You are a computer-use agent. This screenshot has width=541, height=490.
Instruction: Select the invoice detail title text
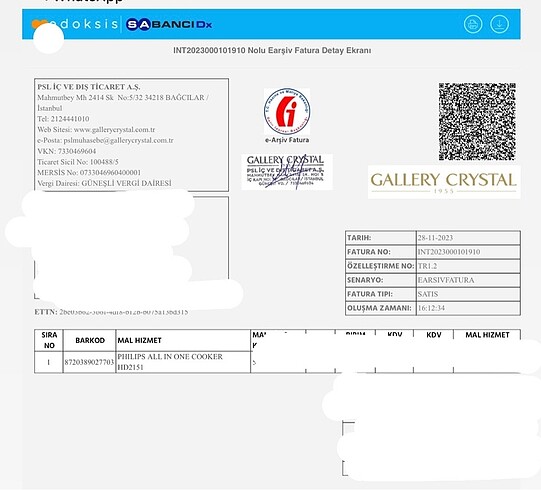click(x=272, y=50)
